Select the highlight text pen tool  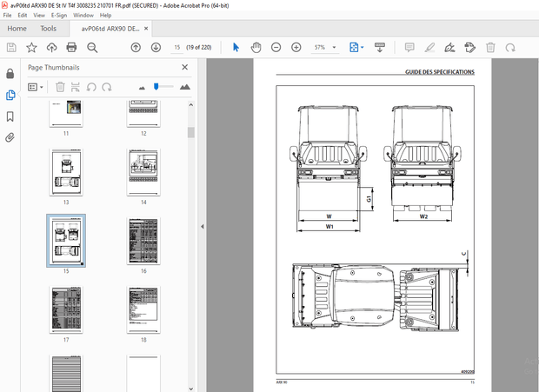point(429,48)
